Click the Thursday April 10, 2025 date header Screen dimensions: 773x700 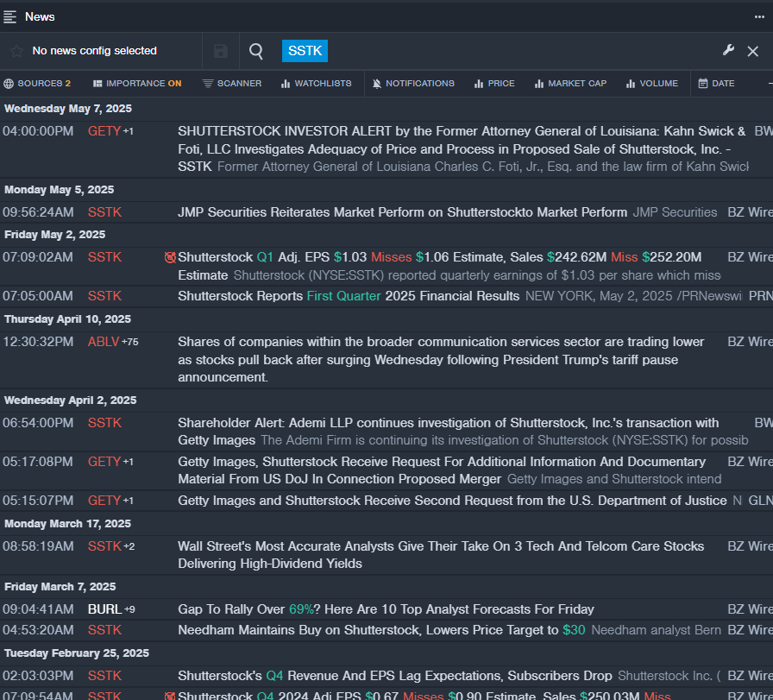point(67,319)
